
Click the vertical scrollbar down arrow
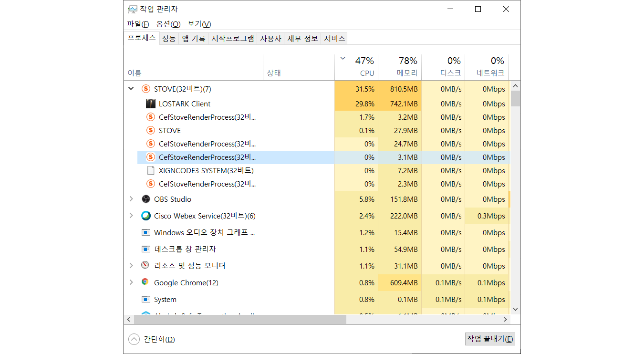point(515,310)
